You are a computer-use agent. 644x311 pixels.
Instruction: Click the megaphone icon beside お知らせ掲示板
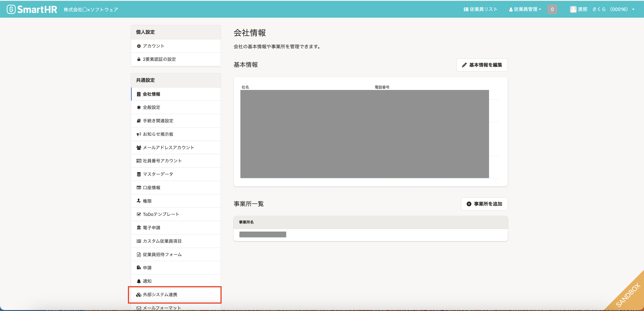[x=139, y=134]
